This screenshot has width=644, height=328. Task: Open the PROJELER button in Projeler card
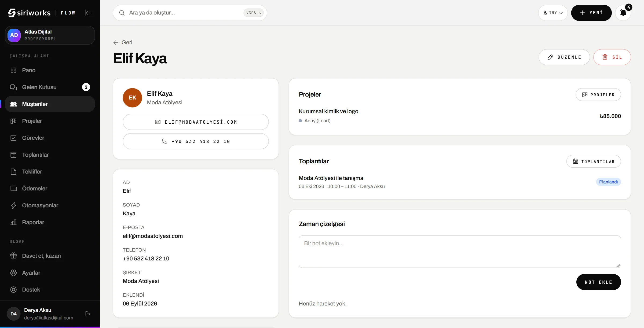click(x=598, y=95)
